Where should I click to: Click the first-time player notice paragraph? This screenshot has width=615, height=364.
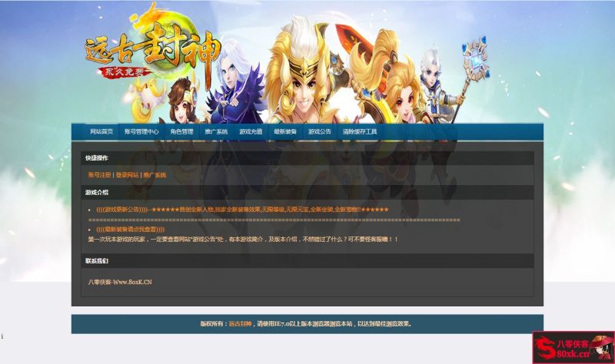click(243, 239)
